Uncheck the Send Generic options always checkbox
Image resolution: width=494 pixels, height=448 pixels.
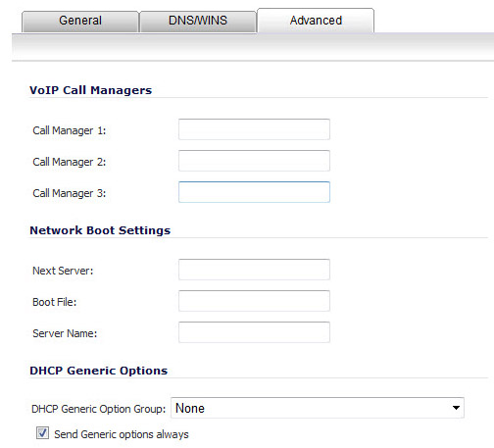[x=42, y=433]
